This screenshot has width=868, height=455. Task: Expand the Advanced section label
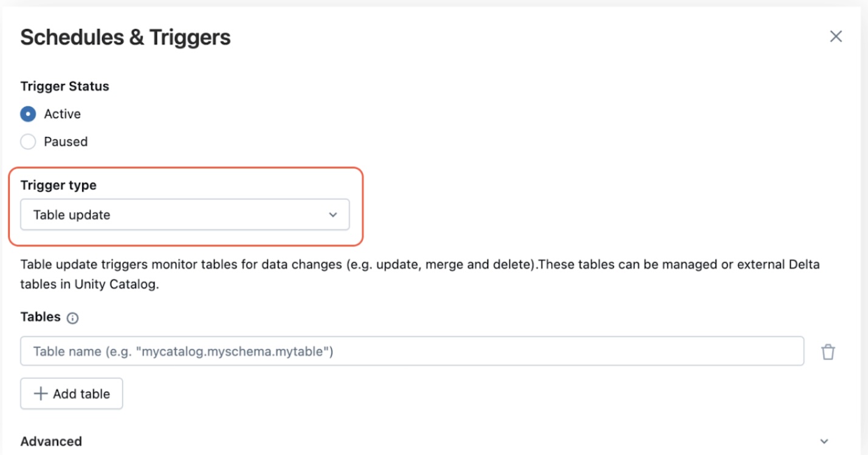(x=51, y=441)
